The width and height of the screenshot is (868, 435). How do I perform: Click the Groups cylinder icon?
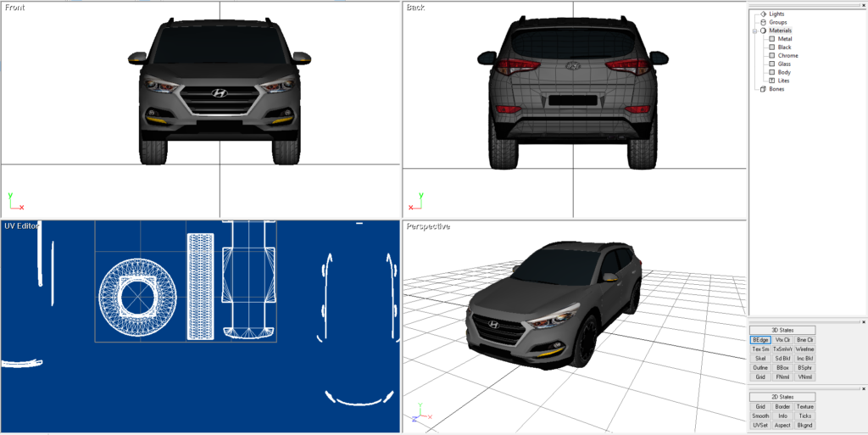point(763,23)
